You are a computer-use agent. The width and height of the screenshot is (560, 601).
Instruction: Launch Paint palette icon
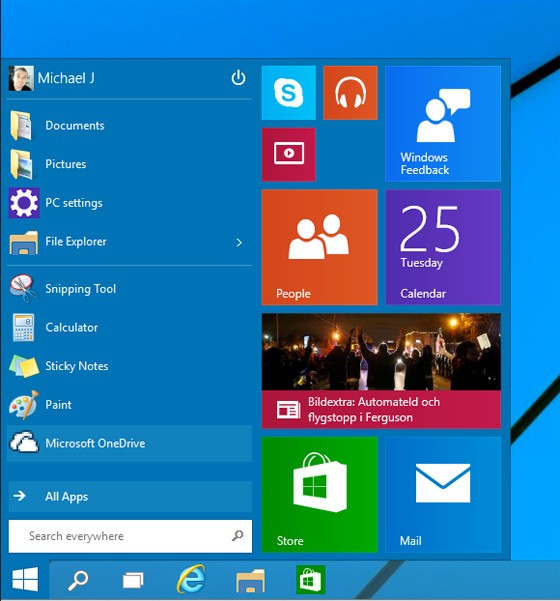point(24,404)
